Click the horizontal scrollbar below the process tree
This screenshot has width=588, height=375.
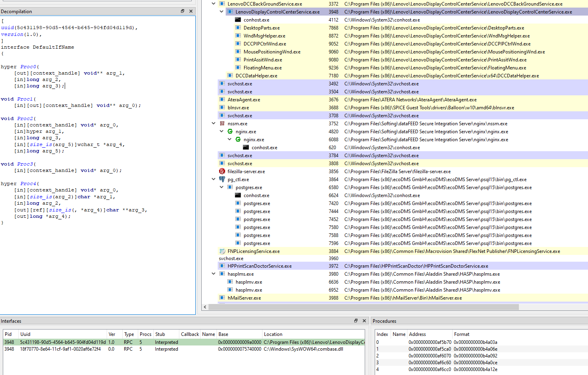[x=360, y=307]
